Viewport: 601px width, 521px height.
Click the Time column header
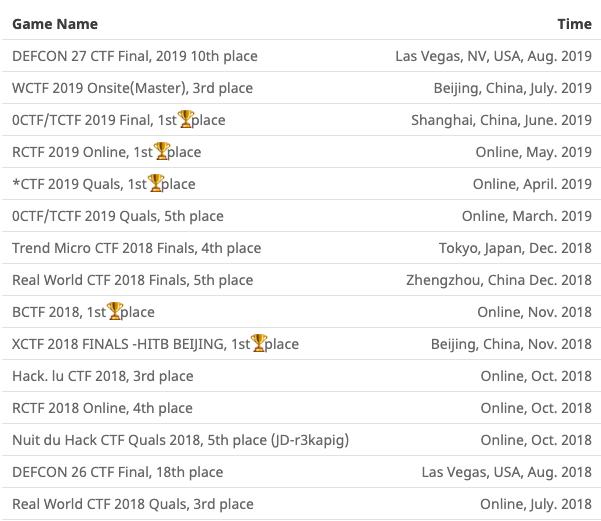[574, 24]
